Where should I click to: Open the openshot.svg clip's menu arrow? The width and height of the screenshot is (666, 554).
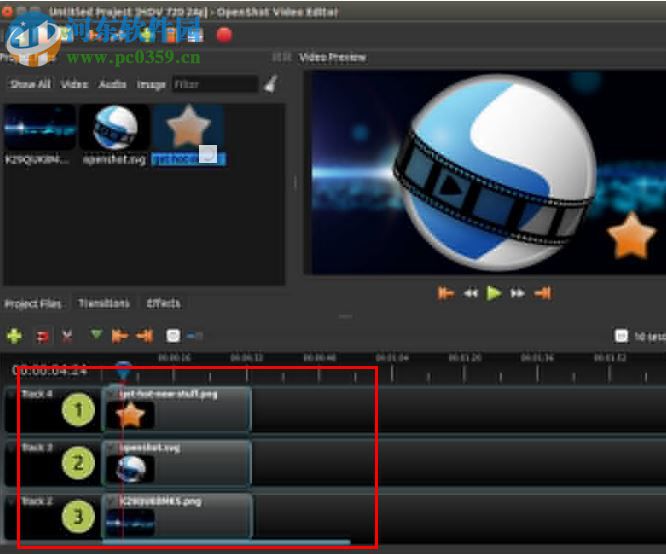(x=112, y=448)
